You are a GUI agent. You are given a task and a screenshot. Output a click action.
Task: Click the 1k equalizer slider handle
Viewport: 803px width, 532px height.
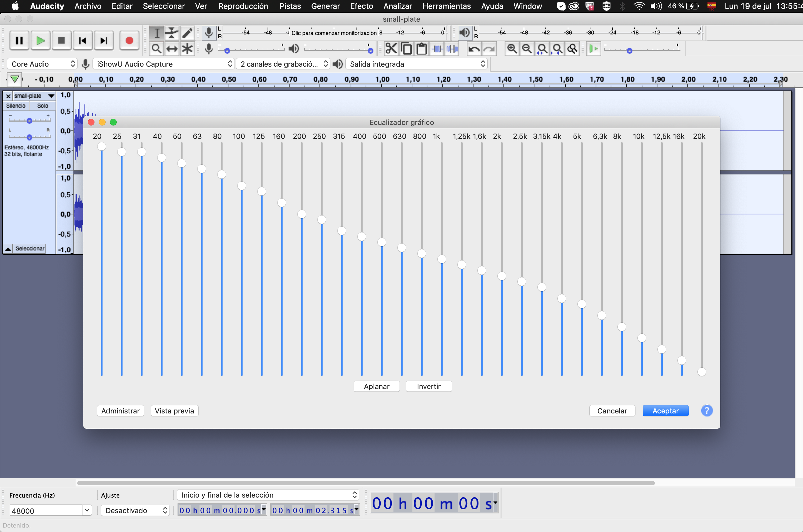point(442,259)
